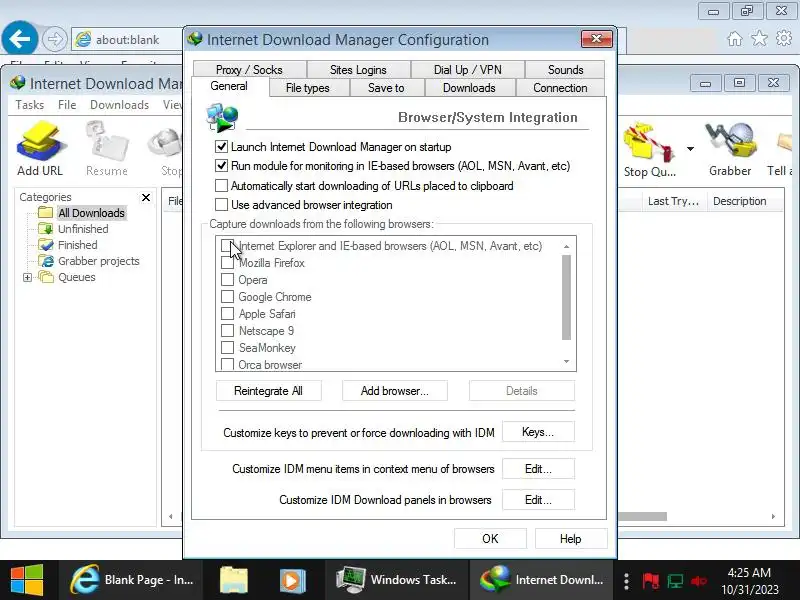Viewport: 800px width, 600px height.
Task: Click the IE forward navigation button
Action: [54, 39]
